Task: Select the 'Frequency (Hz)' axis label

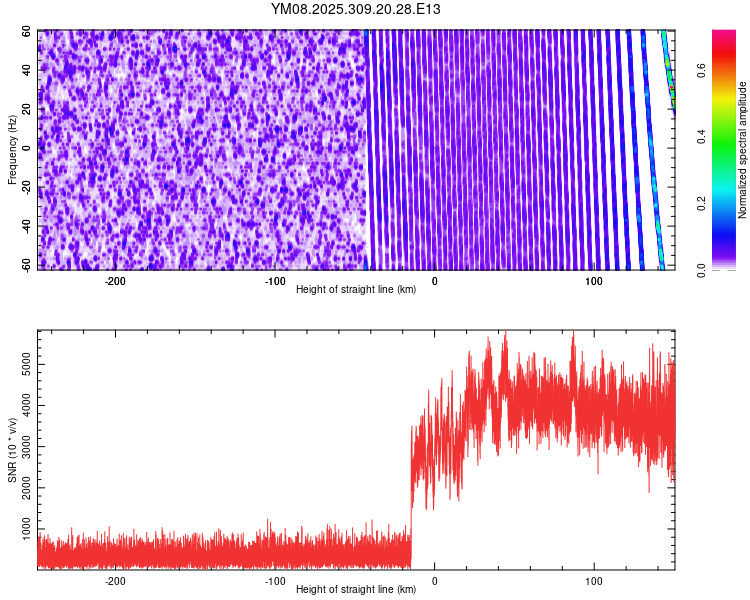Action: pos(12,149)
